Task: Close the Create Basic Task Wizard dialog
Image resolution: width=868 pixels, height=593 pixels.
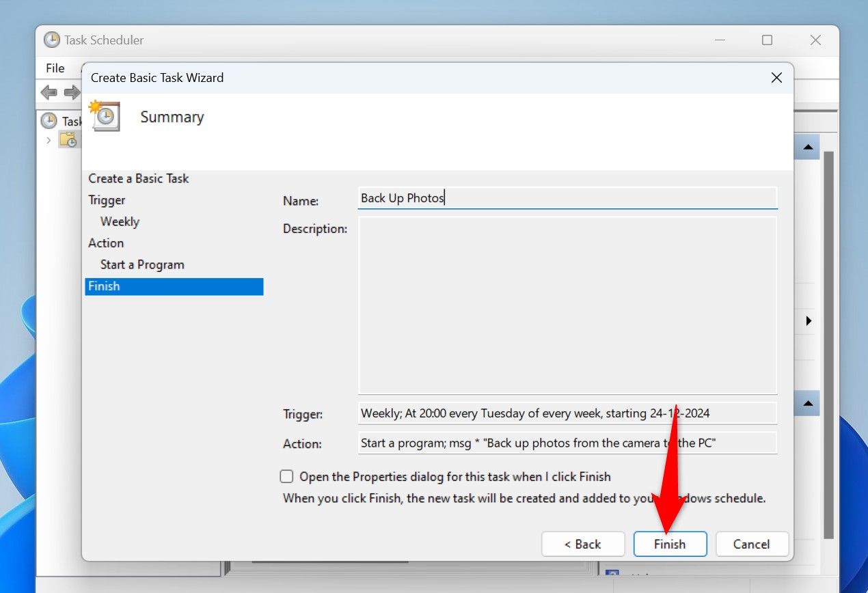Action: 776,78
